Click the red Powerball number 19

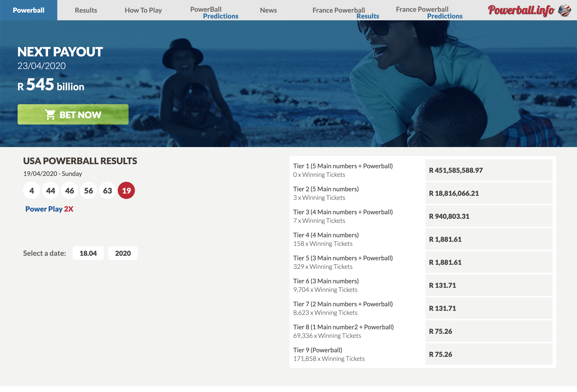pyautogui.click(x=126, y=191)
